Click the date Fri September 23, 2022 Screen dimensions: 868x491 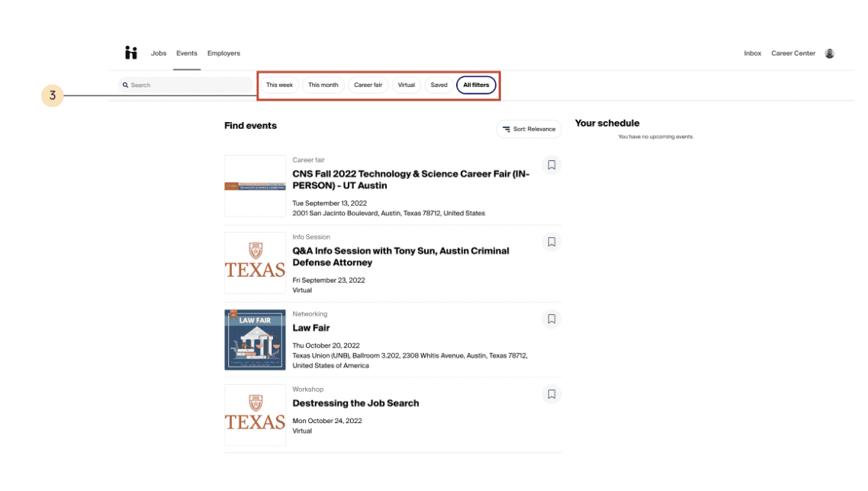point(329,280)
